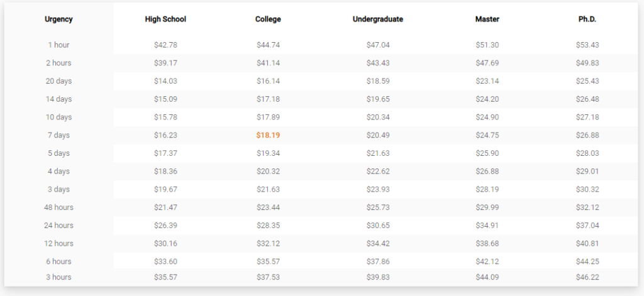The image size is (644, 296).
Task: Choose the $42.12 Master 6 hours price
Action: pyautogui.click(x=487, y=261)
